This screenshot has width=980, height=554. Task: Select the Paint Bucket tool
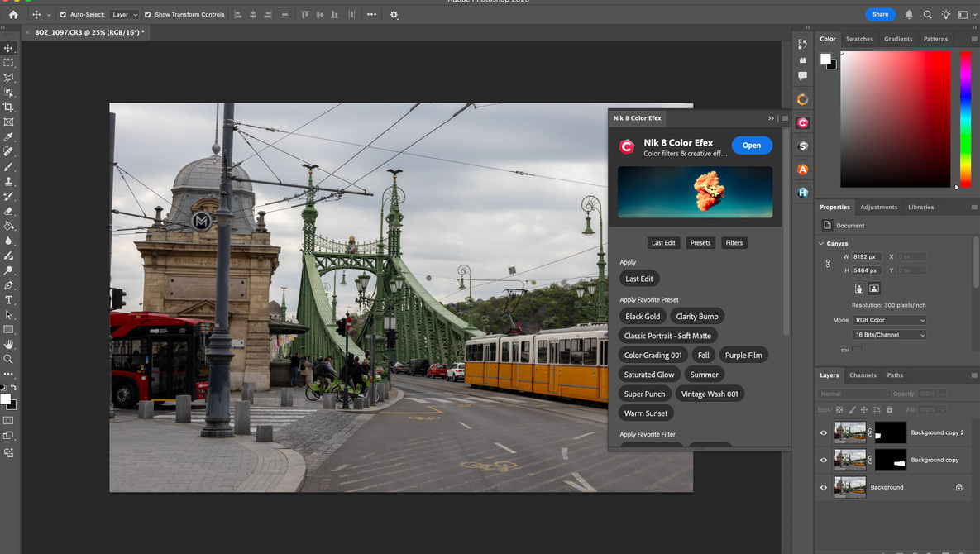pos(9,226)
